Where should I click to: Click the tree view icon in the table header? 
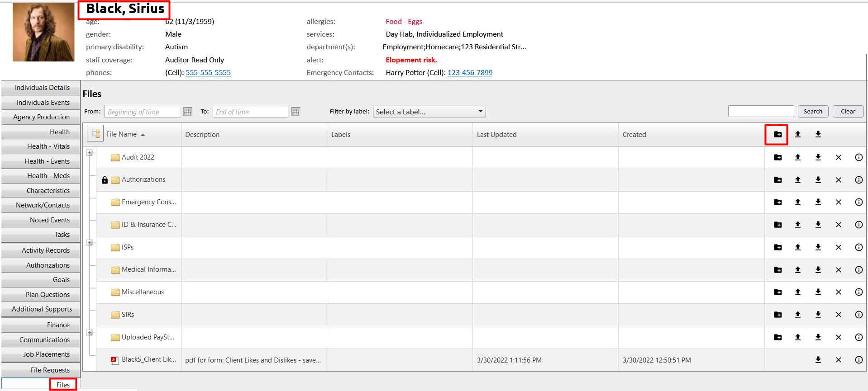(x=95, y=134)
